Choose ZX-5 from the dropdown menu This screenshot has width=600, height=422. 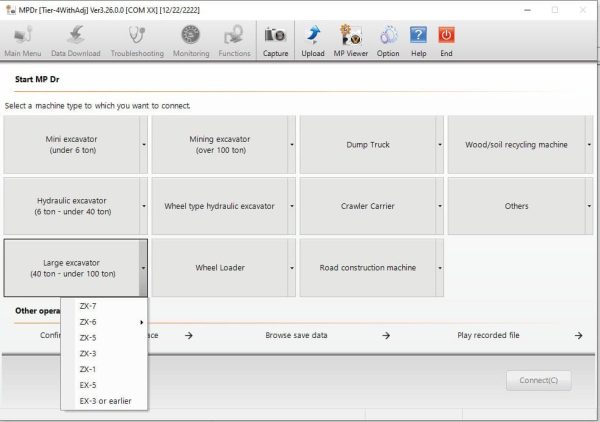(104, 338)
